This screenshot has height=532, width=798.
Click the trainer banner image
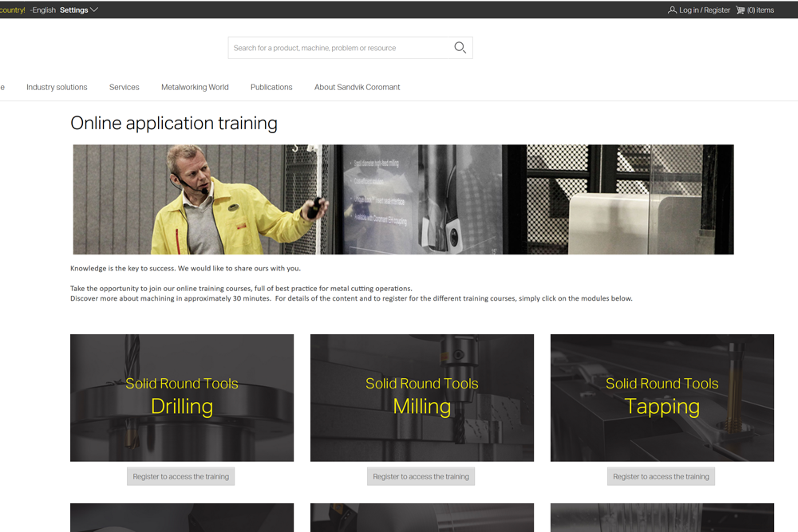click(x=403, y=199)
